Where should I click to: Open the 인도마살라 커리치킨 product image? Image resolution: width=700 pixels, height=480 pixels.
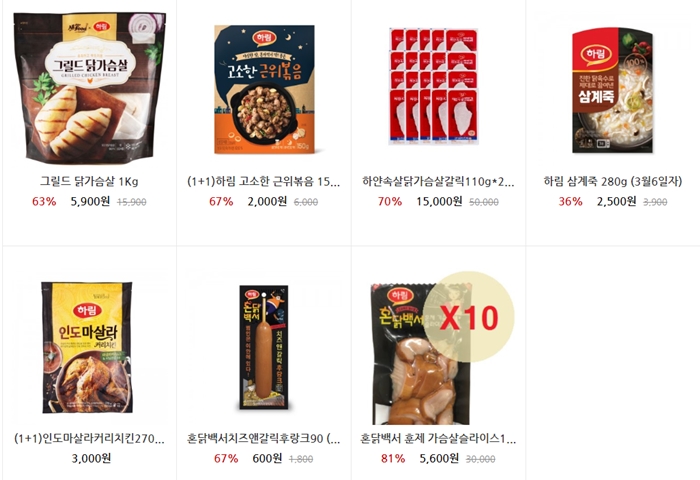coord(87,347)
